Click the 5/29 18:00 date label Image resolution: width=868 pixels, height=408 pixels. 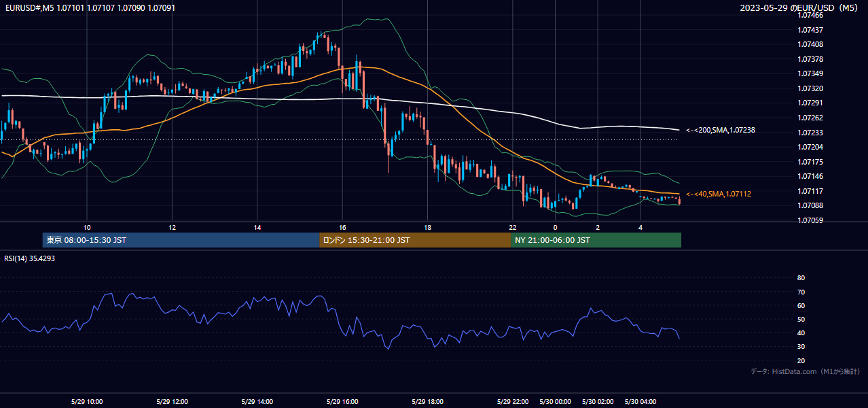tap(427, 401)
